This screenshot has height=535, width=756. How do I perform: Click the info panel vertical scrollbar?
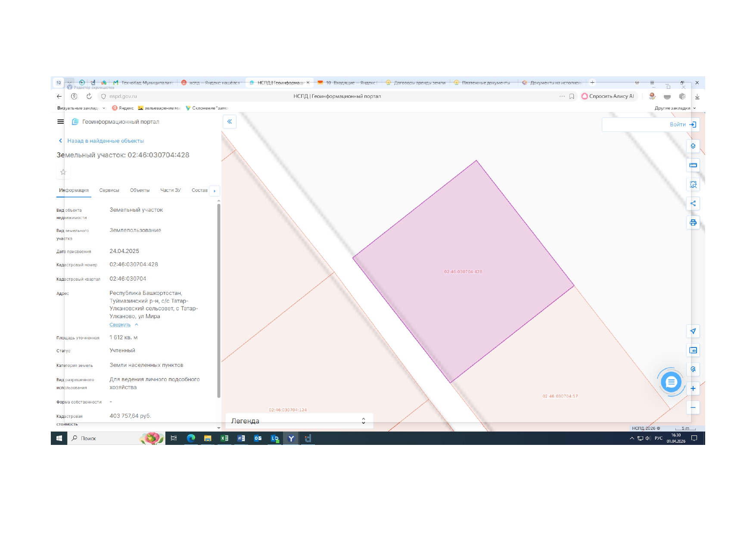[x=219, y=302]
